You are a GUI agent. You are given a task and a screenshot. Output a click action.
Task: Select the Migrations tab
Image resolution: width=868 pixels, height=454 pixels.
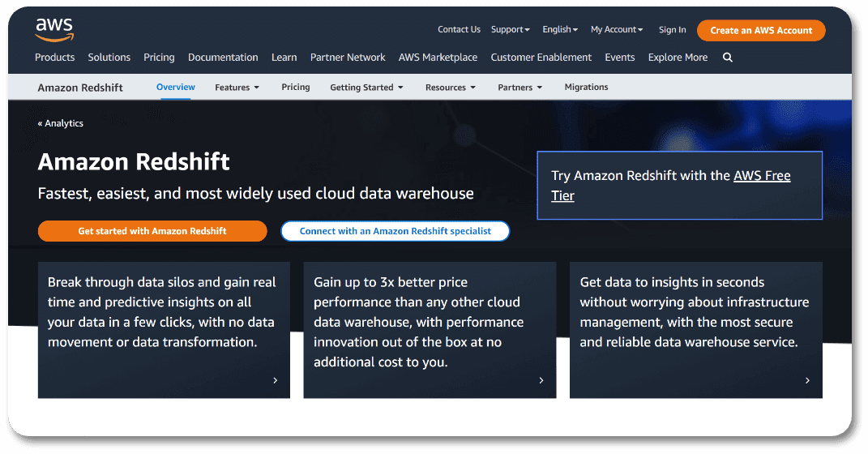(586, 87)
